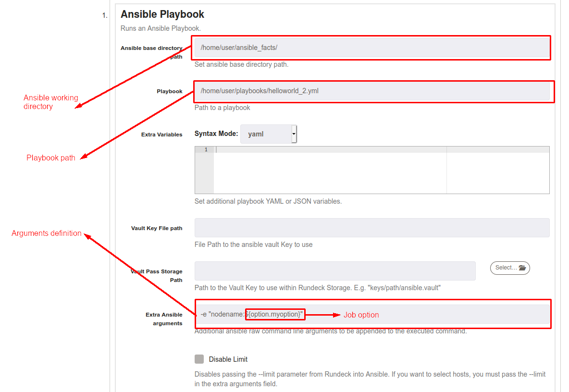The image size is (569, 392).
Task: Click line number 1 in editor gutter
Action: click(x=206, y=149)
